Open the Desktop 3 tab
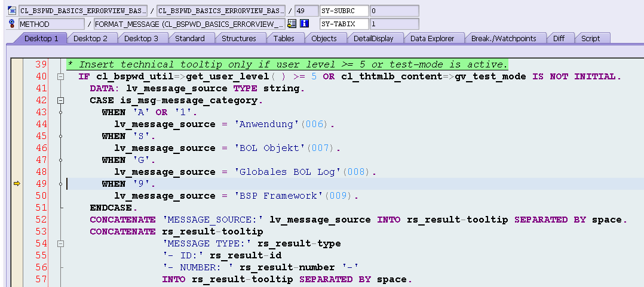 pos(141,39)
